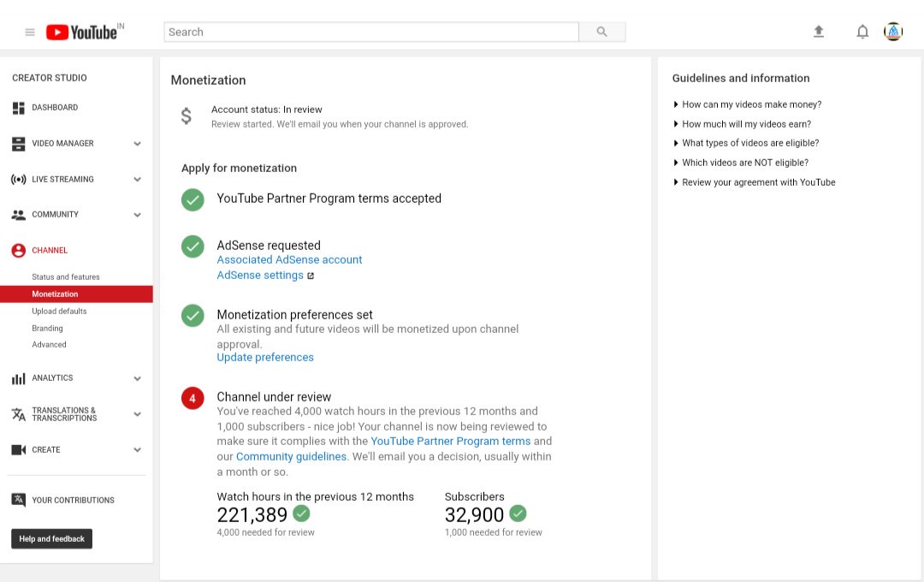The image size is (924, 582).
Task: Open the Your Contributions menu item
Action: click(x=73, y=500)
